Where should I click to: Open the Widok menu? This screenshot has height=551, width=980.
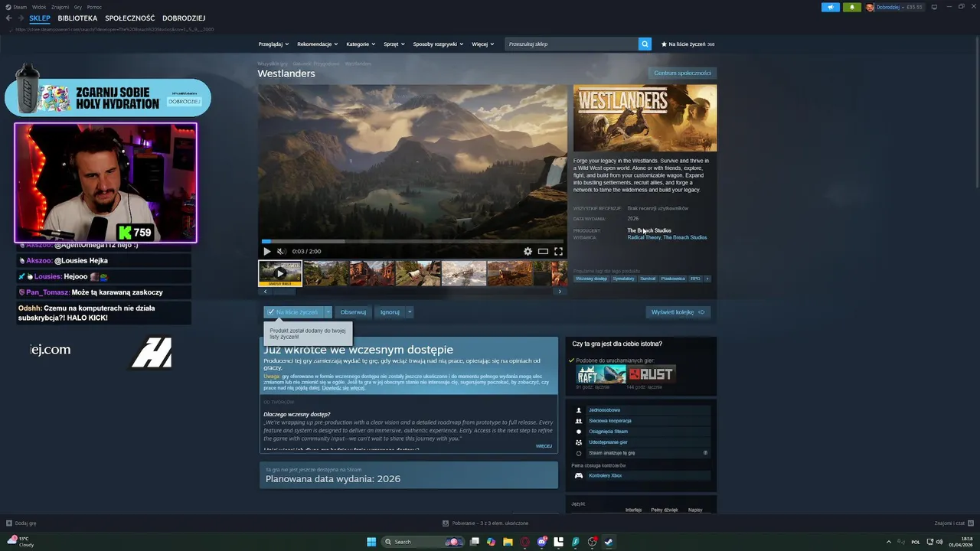[x=39, y=7]
